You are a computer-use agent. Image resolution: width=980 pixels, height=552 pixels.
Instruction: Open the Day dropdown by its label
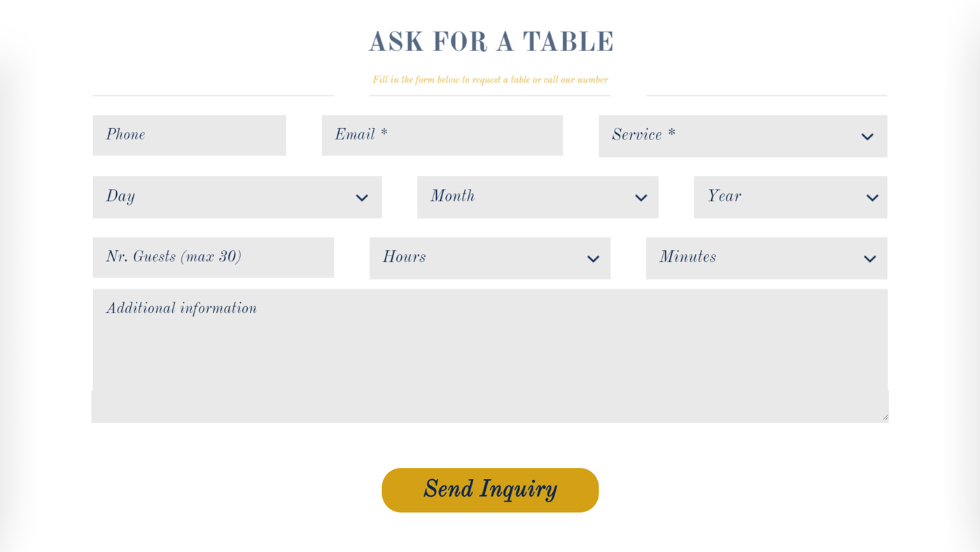point(120,197)
